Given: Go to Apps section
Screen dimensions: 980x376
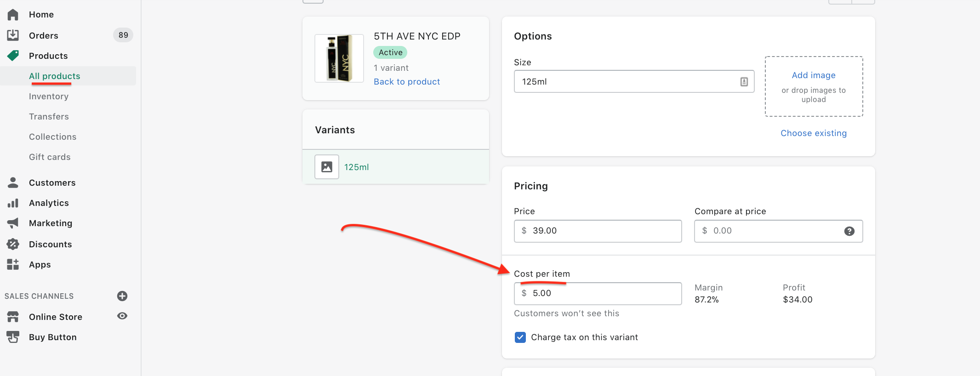Looking at the screenshot, I should (40, 265).
